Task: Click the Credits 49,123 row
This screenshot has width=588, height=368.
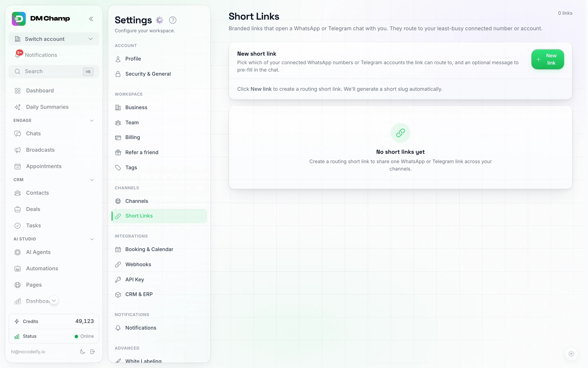Action: 54,321
